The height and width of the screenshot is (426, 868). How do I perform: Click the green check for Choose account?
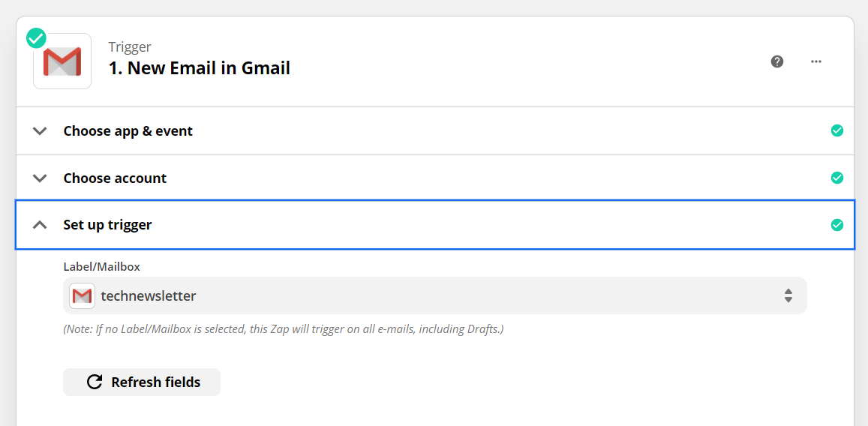point(837,178)
